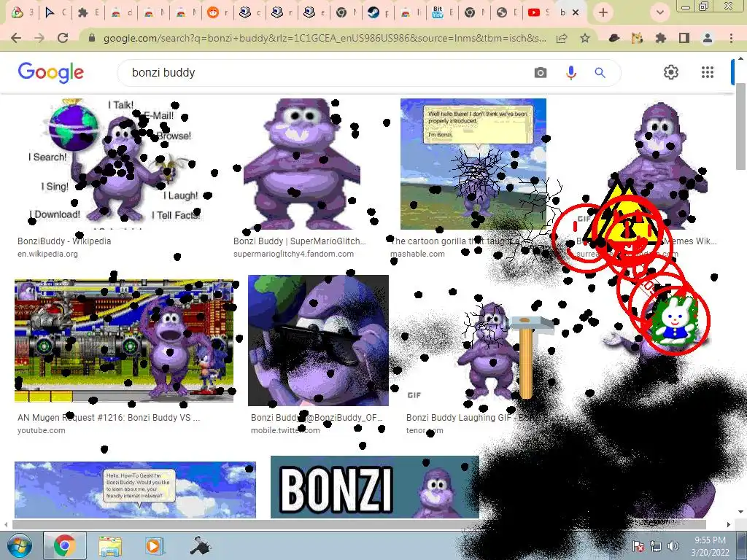Click the 'mobile.twitter.com' source link
The height and width of the screenshot is (560, 747).
point(285,430)
